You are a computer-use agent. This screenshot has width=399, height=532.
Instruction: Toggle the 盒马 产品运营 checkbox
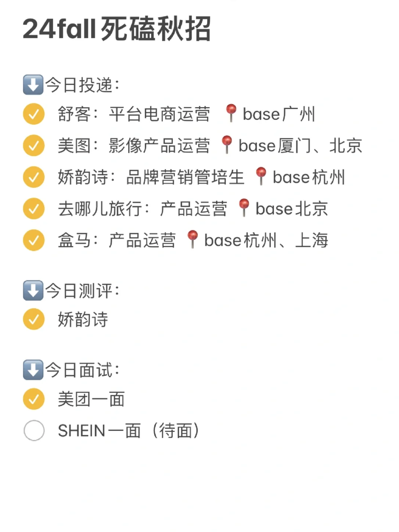(34, 240)
